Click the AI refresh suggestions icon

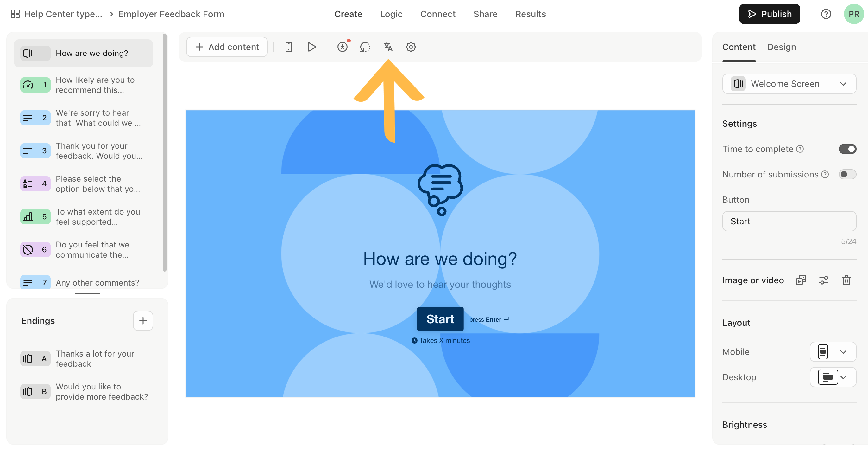365,47
